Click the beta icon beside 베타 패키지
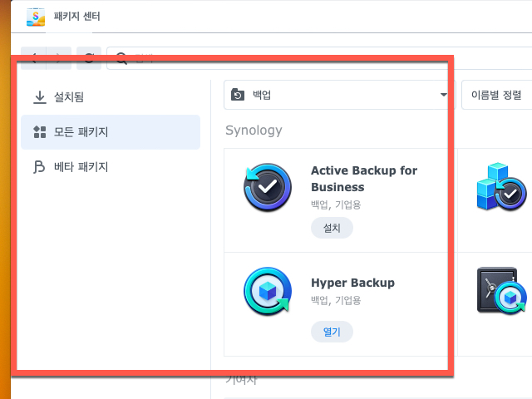The height and width of the screenshot is (399, 532). click(x=39, y=167)
